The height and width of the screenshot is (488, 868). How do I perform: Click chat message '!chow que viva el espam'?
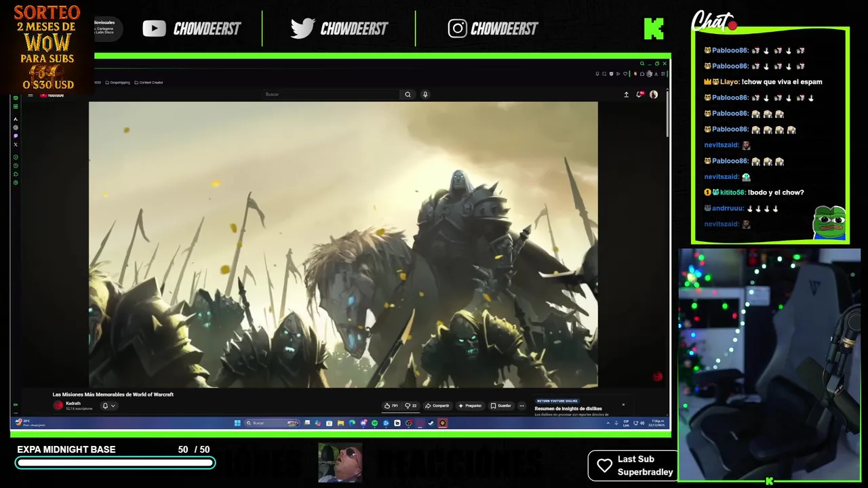click(782, 82)
